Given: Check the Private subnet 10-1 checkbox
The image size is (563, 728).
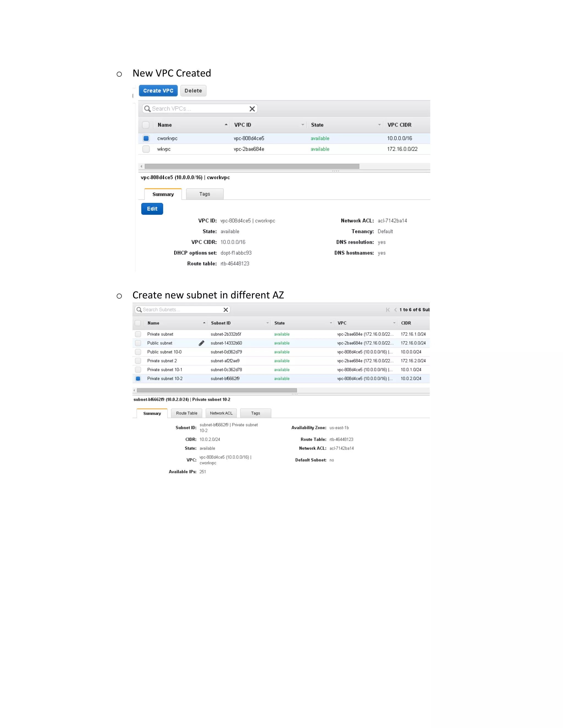Looking at the screenshot, I should click(x=138, y=370).
